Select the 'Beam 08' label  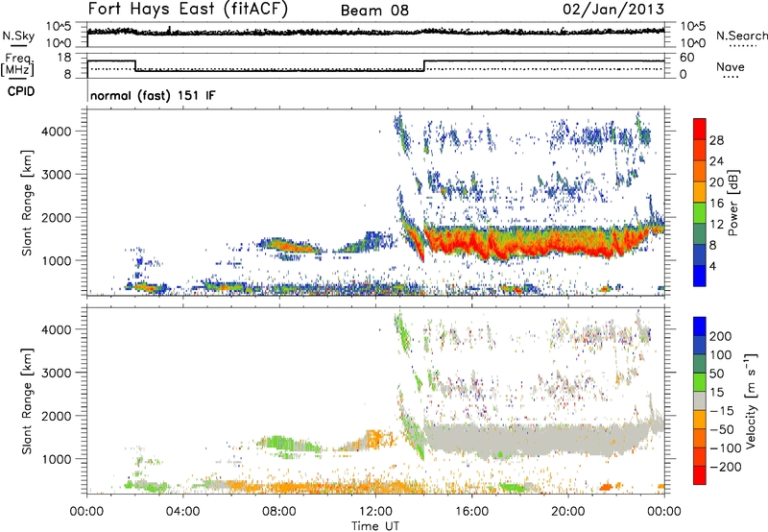[x=374, y=11]
